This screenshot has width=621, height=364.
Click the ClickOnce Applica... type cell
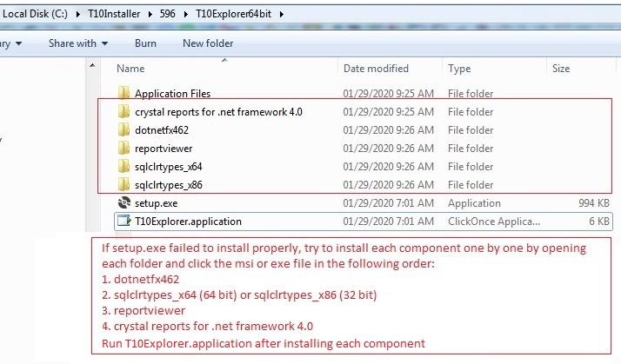494,222
